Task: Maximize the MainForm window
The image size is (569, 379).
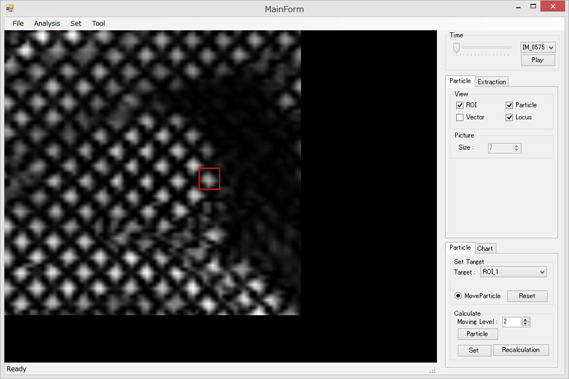Action: coord(533,7)
